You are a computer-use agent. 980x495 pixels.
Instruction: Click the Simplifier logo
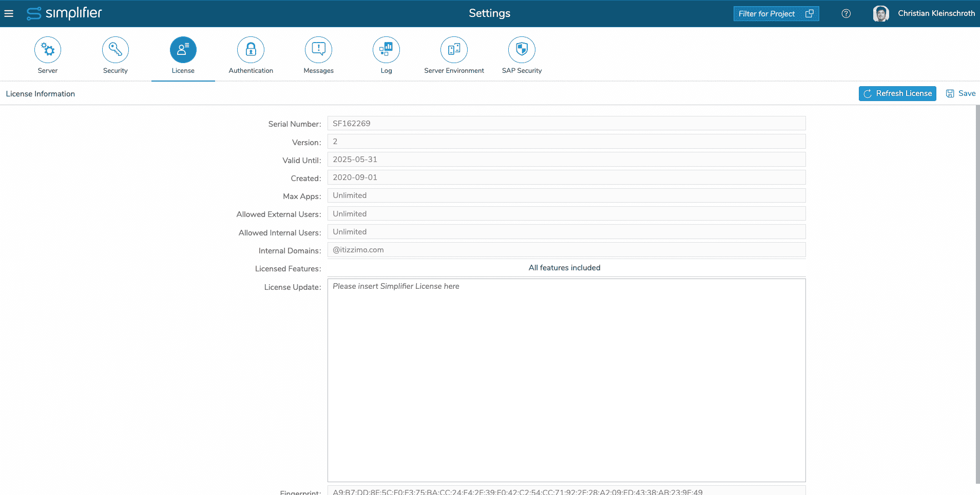[x=64, y=13]
